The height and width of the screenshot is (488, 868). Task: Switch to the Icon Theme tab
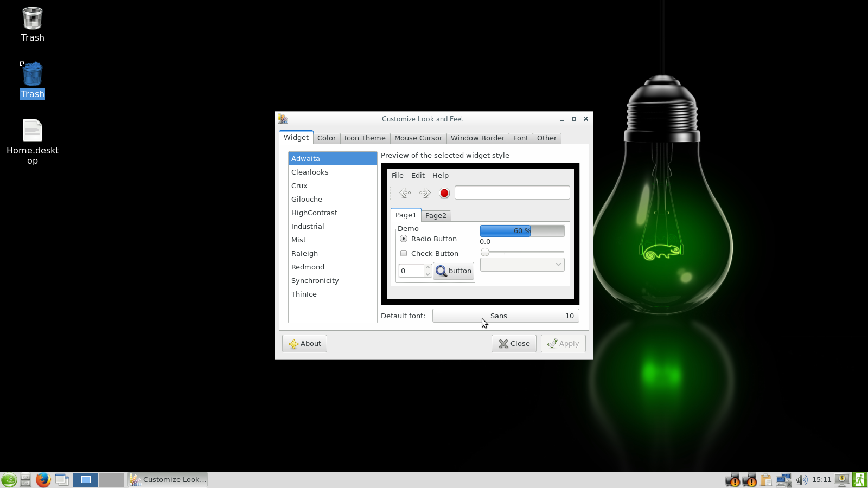pos(365,138)
